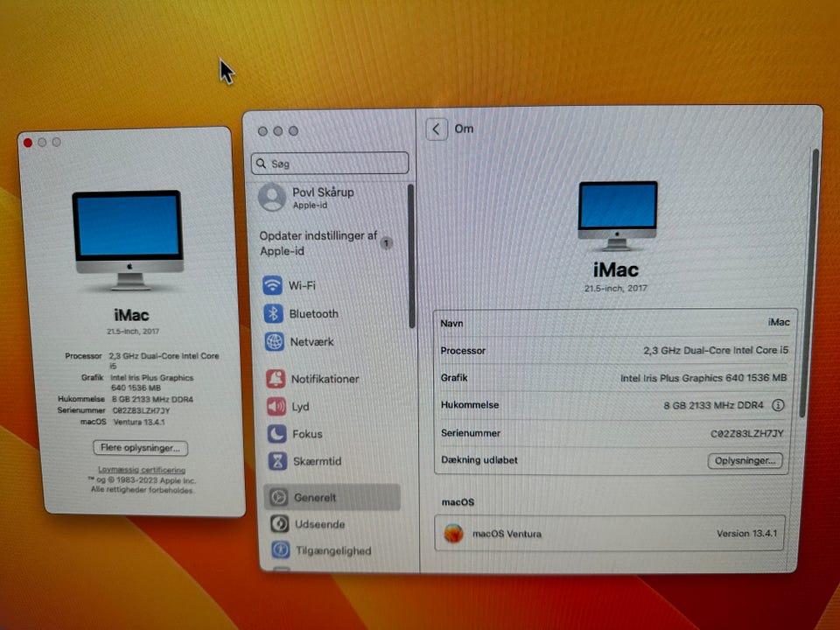Click the Skærmtid hourglass icon
Screen dimensions: 840x630
pyautogui.click(x=277, y=461)
